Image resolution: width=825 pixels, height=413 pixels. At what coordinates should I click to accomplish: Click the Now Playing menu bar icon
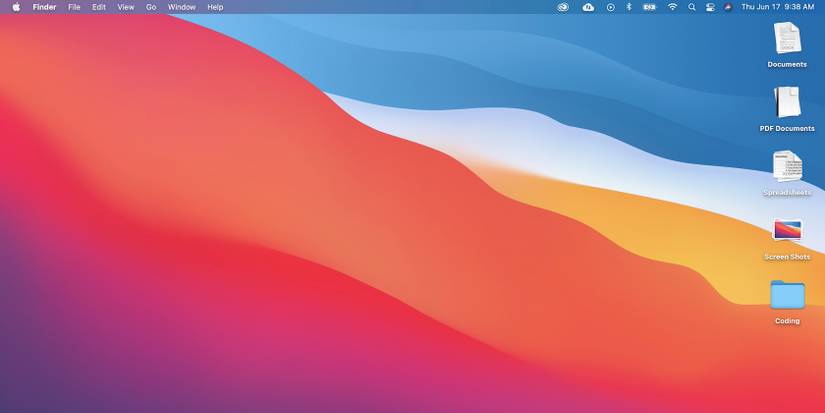[x=610, y=7]
